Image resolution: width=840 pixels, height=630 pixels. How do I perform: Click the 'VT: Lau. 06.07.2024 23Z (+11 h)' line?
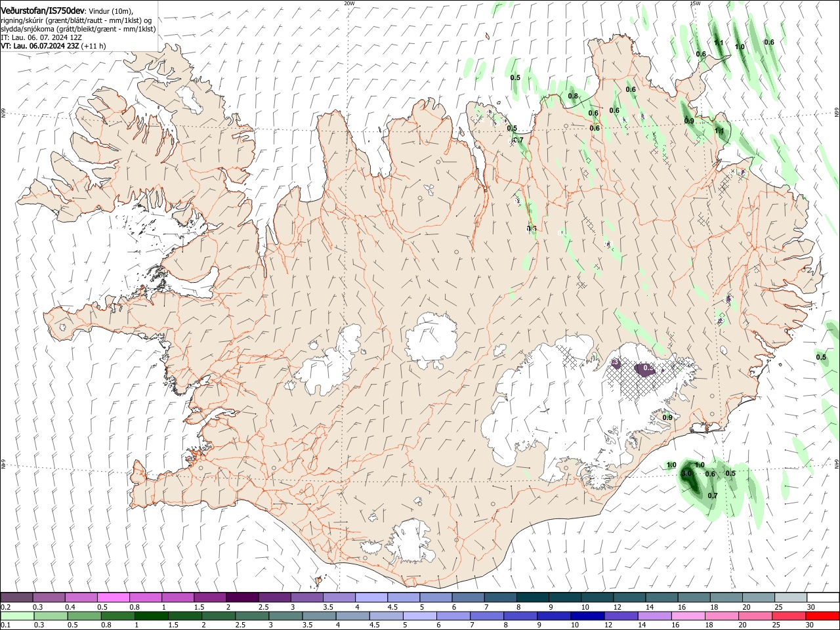[x=53, y=46]
